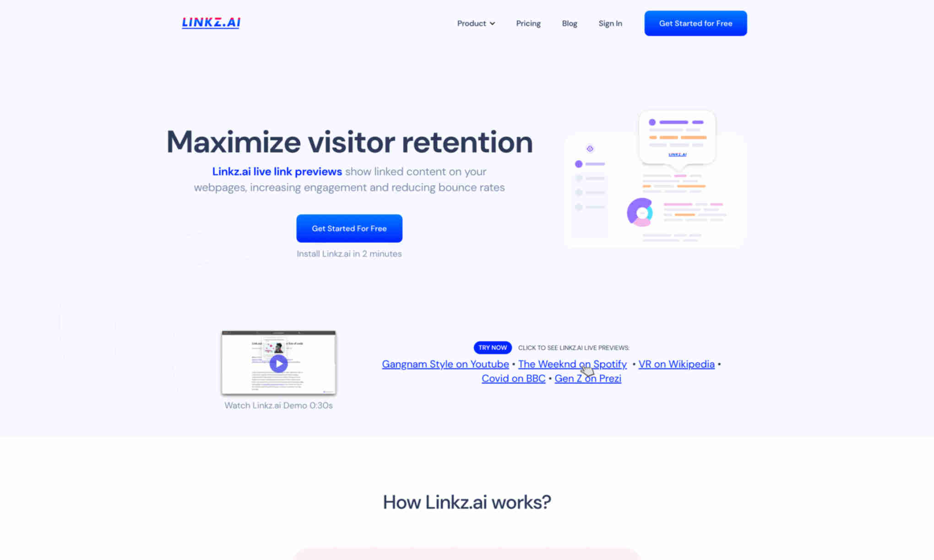Click the circular engagement metric icon
Screen dimensions: 934x560
pyautogui.click(x=640, y=212)
